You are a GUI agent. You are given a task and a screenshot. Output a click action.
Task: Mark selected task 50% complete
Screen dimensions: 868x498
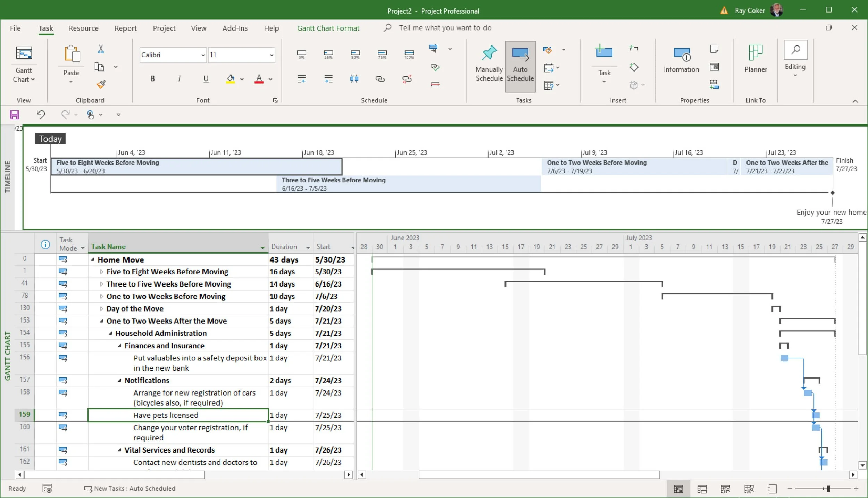(x=355, y=55)
